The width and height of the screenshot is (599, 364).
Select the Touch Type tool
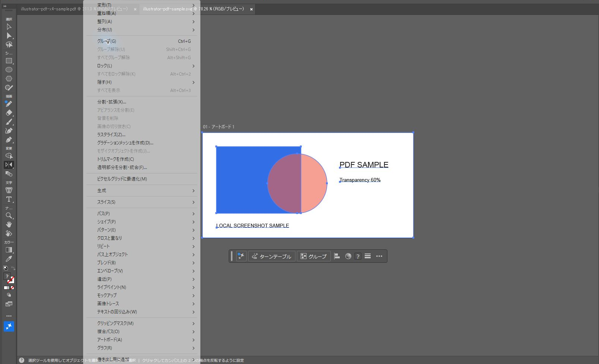click(x=9, y=190)
